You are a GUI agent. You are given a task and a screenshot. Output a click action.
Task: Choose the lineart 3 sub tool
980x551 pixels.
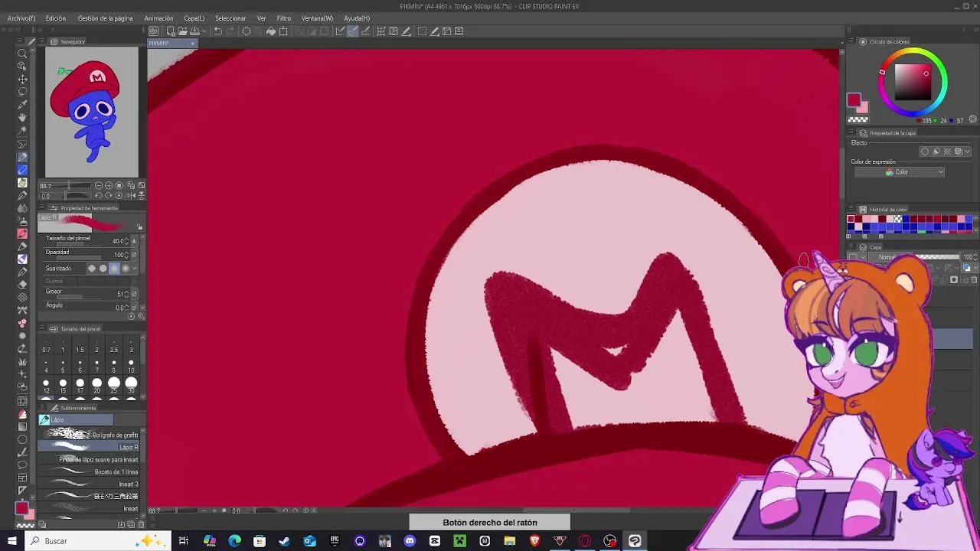(90, 484)
